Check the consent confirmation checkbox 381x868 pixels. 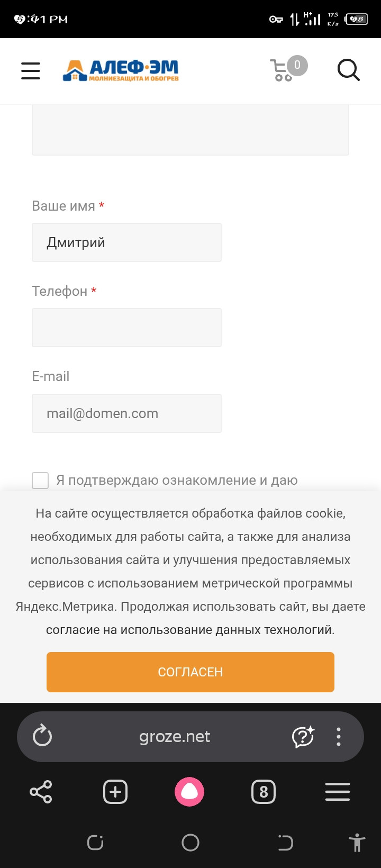40,481
